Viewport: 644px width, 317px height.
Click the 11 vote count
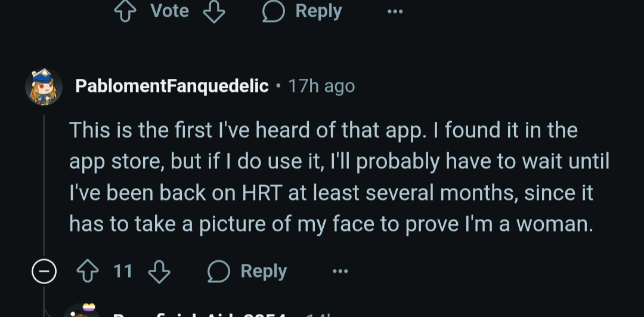[x=123, y=272]
